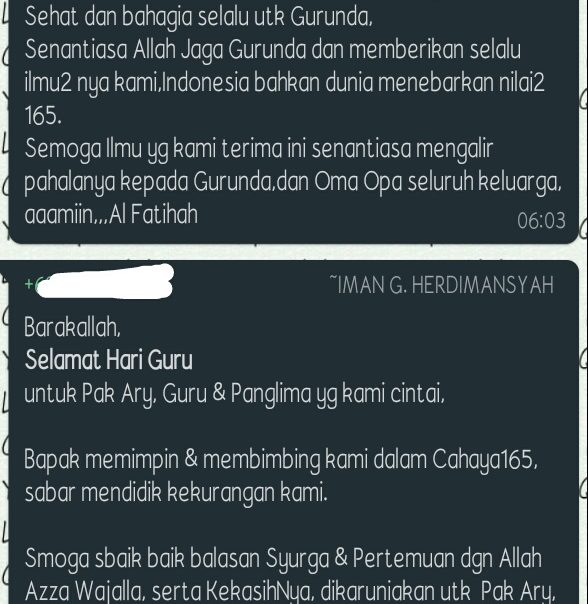Select line starting 'Smoga sbaik baik balasan'
The image size is (588, 604).
[284, 559]
